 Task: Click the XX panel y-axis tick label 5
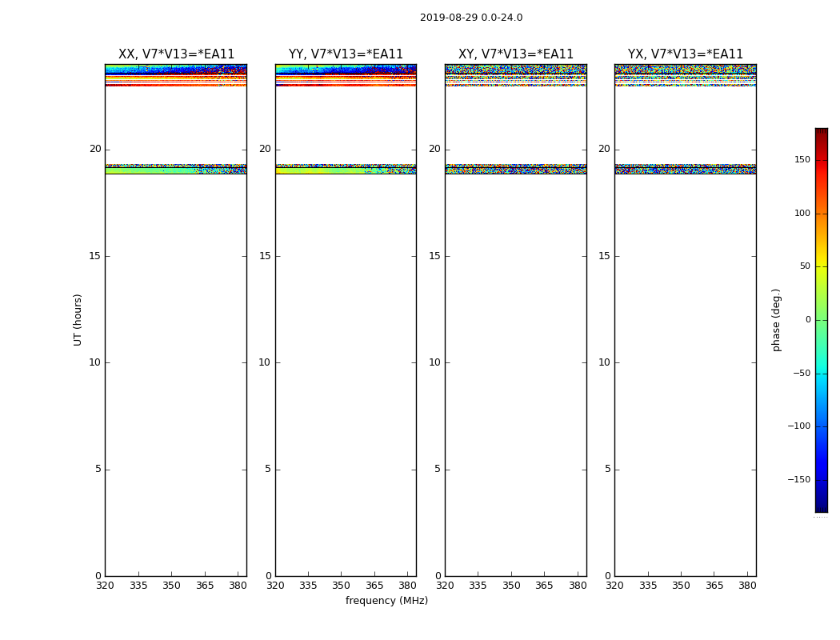tap(98, 469)
